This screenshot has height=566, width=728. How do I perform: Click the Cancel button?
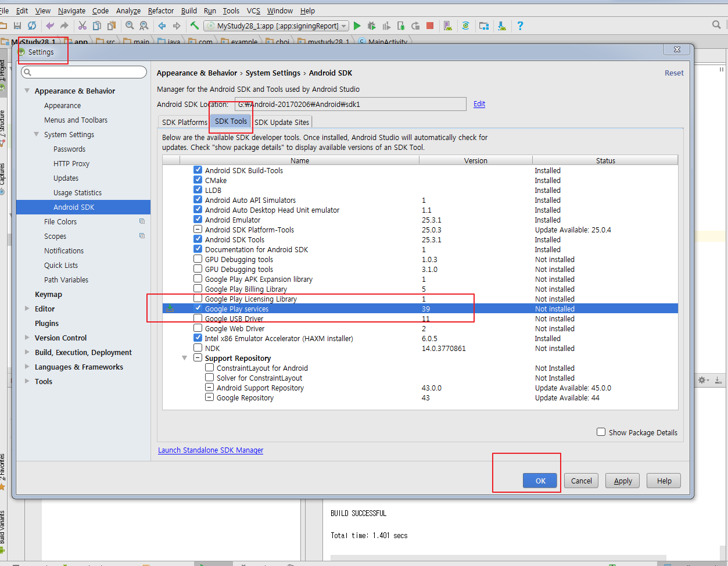coord(581,481)
